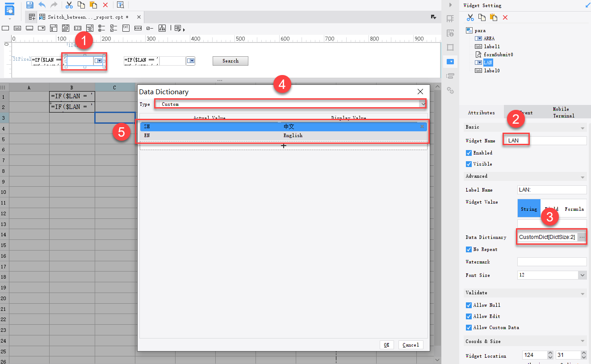Viewport: 591px width, 364px height.
Task: Cut the selected widget in Widget Setting panel
Action: [470, 17]
